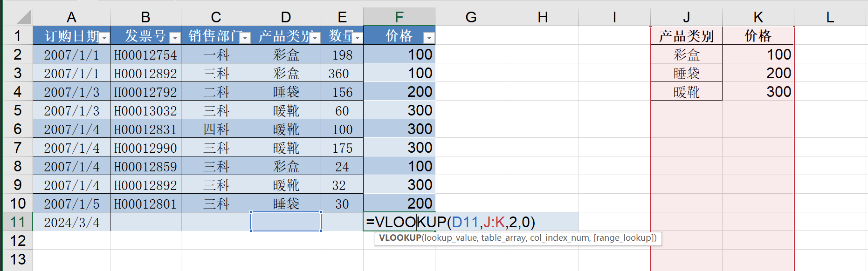Viewport: 868px width, 271px height.
Task: Click invoice cell H00012831
Action: click(145, 129)
